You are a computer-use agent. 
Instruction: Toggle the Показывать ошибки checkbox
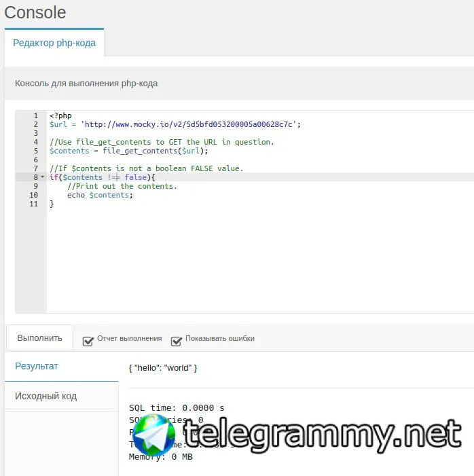(176, 341)
